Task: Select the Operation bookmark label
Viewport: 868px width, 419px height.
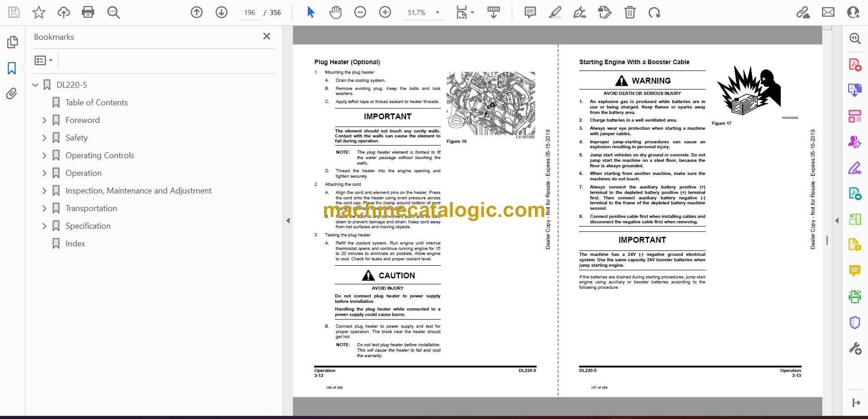Action: [84, 173]
